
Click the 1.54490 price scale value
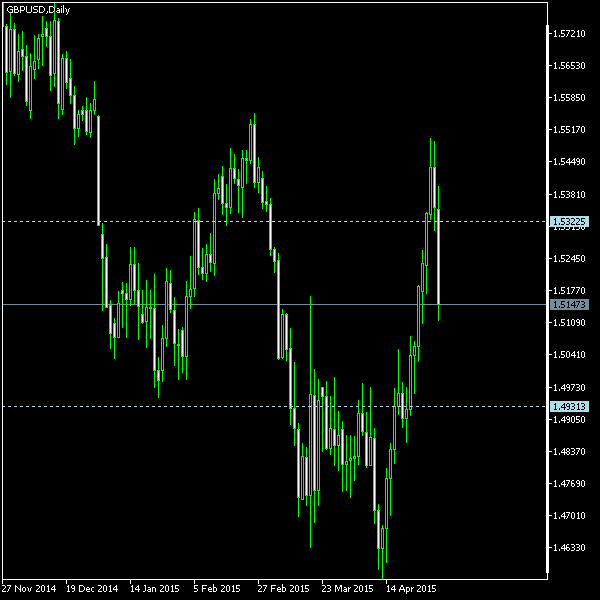click(x=569, y=162)
